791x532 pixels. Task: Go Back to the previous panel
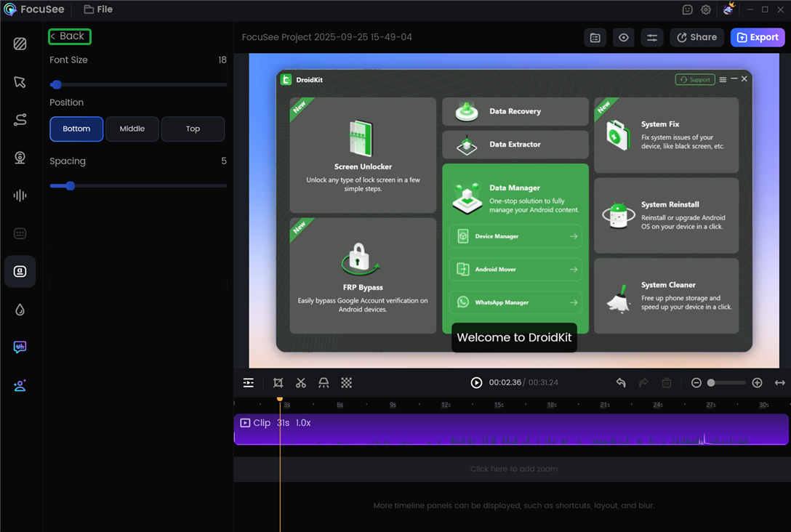(x=69, y=36)
